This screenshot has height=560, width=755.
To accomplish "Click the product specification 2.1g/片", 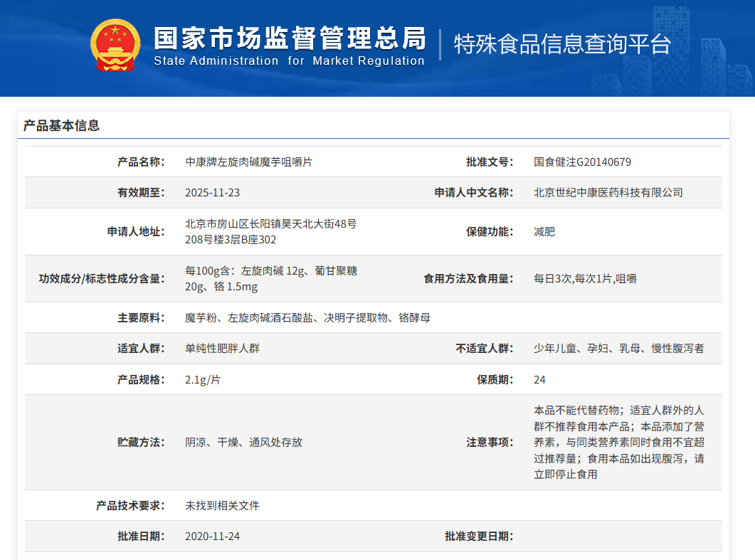I will [x=202, y=380].
